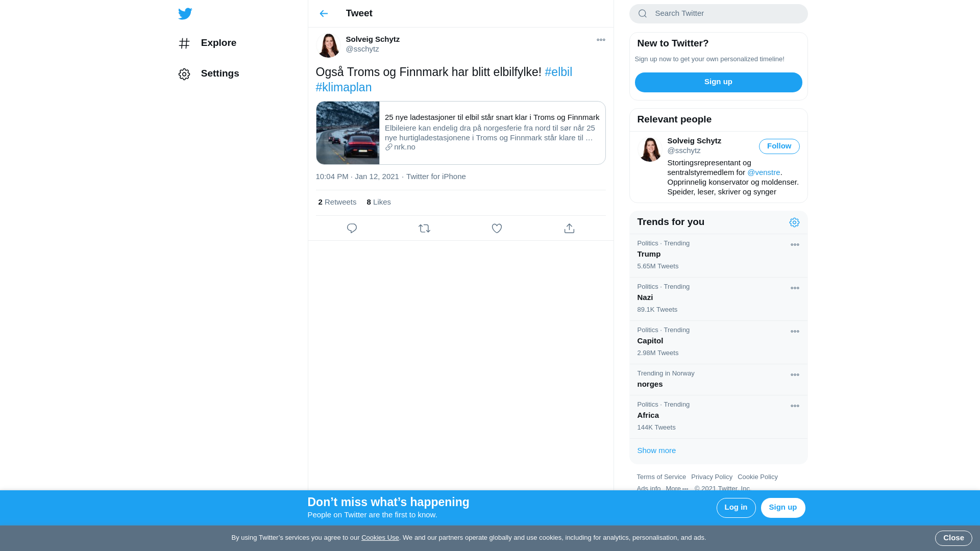The height and width of the screenshot is (551, 980).
Task: Click the share tweet icon
Action: pos(569,229)
